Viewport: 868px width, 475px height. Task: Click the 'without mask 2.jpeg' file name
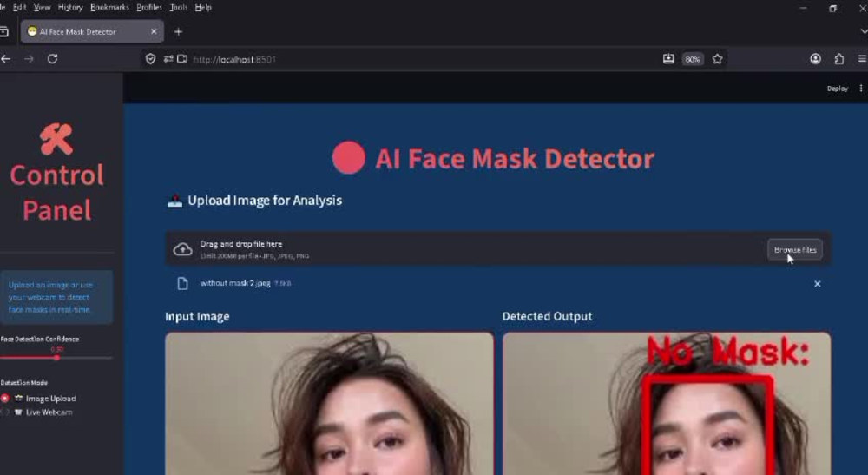pyautogui.click(x=235, y=283)
